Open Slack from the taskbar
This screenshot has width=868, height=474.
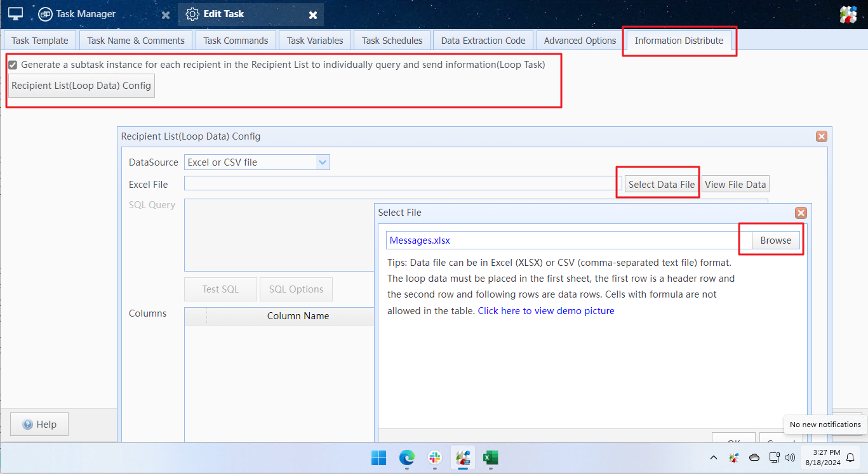pyautogui.click(x=435, y=458)
